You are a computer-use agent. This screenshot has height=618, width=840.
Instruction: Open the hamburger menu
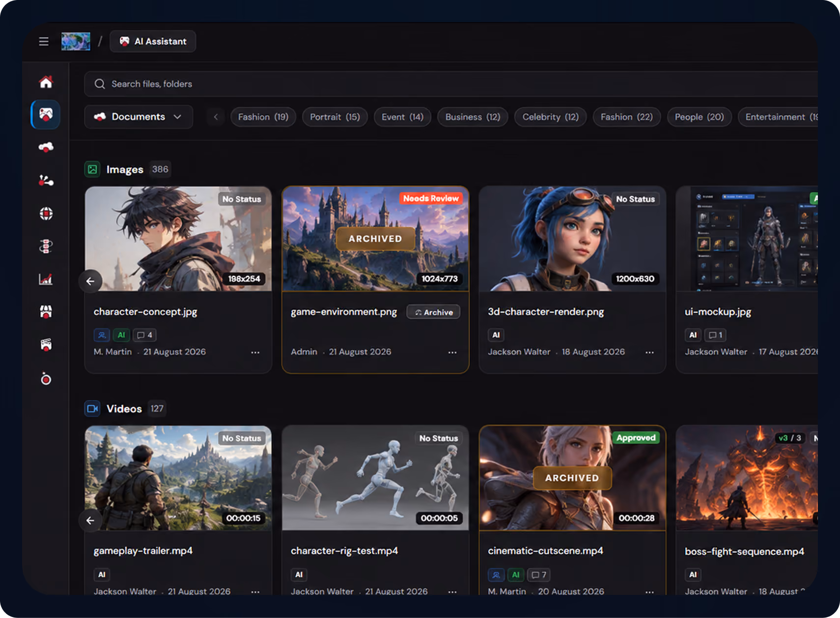[x=44, y=41]
